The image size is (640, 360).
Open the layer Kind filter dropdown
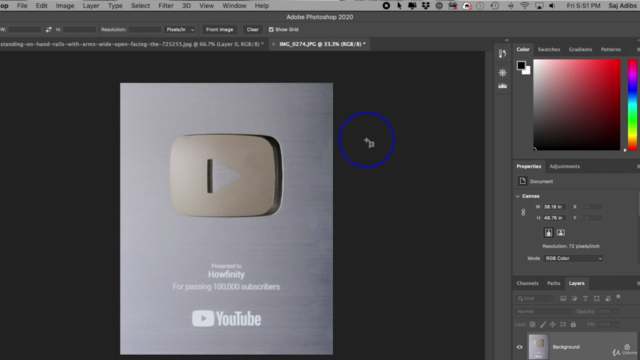[x=535, y=298]
